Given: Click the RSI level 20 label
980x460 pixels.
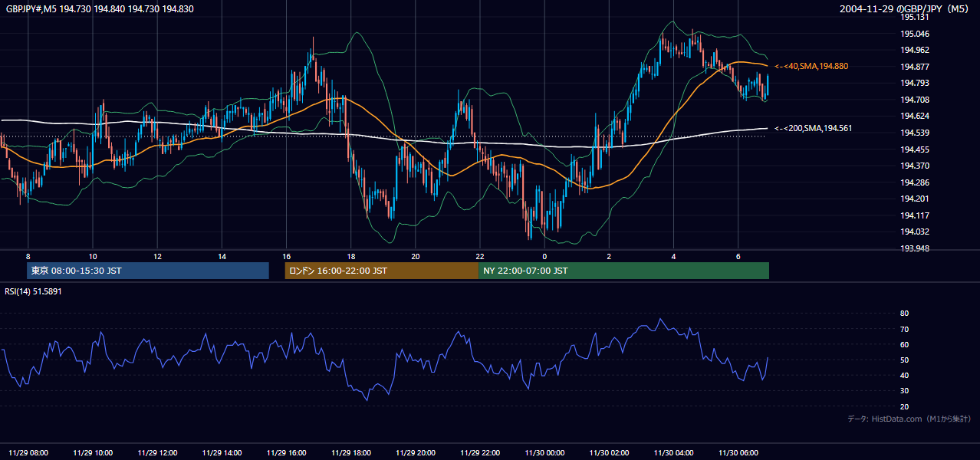Looking at the screenshot, I should pyautogui.click(x=904, y=406).
